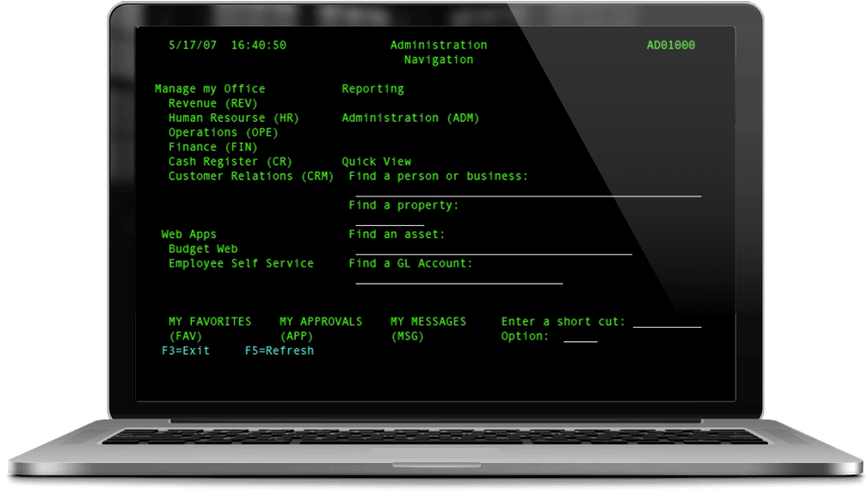This screenshot has height=499, width=868.
Task: Open MY MESSAGES (MSG)
Action: click(428, 329)
